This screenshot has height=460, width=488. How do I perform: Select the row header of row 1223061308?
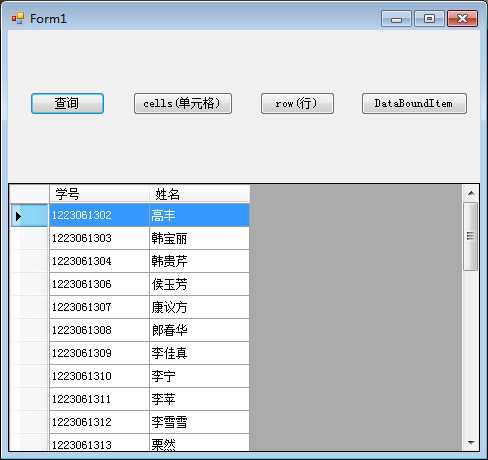(x=30, y=330)
